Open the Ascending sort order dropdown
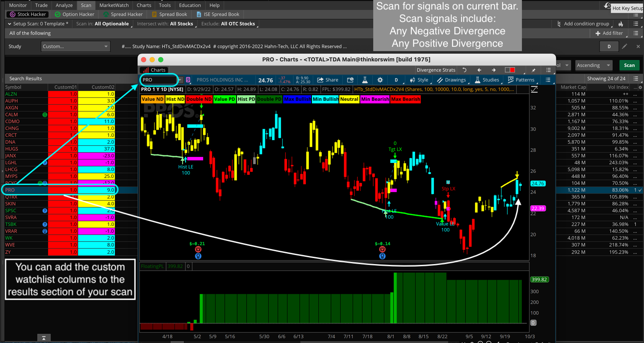Image resolution: width=644 pixels, height=343 pixels. click(594, 65)
